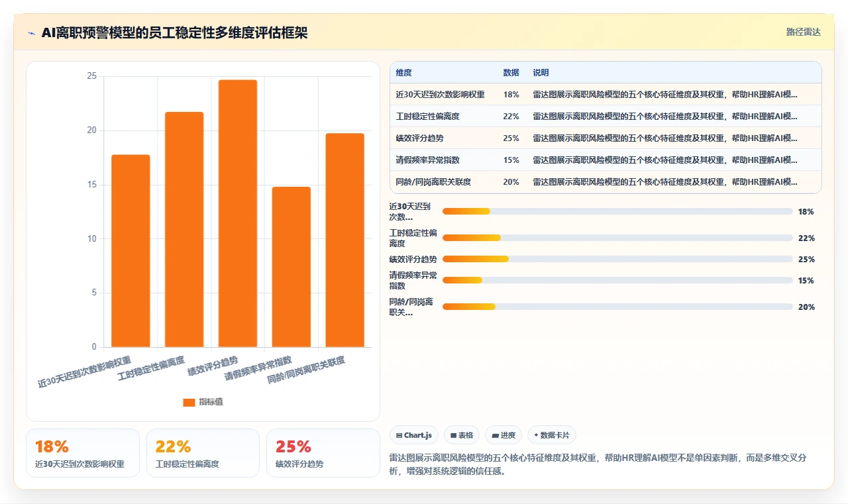Click the 近30天迟到次数影响权重 bar in the chart
This screenshot has height=504, width=848.
coord(131,251)
